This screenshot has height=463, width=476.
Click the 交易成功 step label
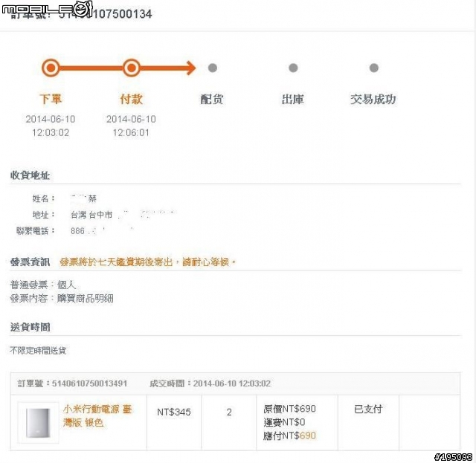pos(373,100)
